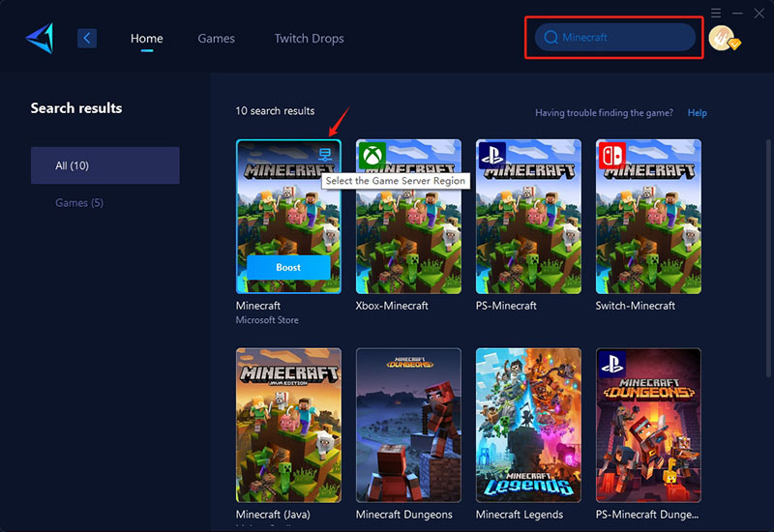This screenshot has height=532, width=774.
Task: Select the Minecraft Dungeons thumbnail
Action: pos(408,425)
